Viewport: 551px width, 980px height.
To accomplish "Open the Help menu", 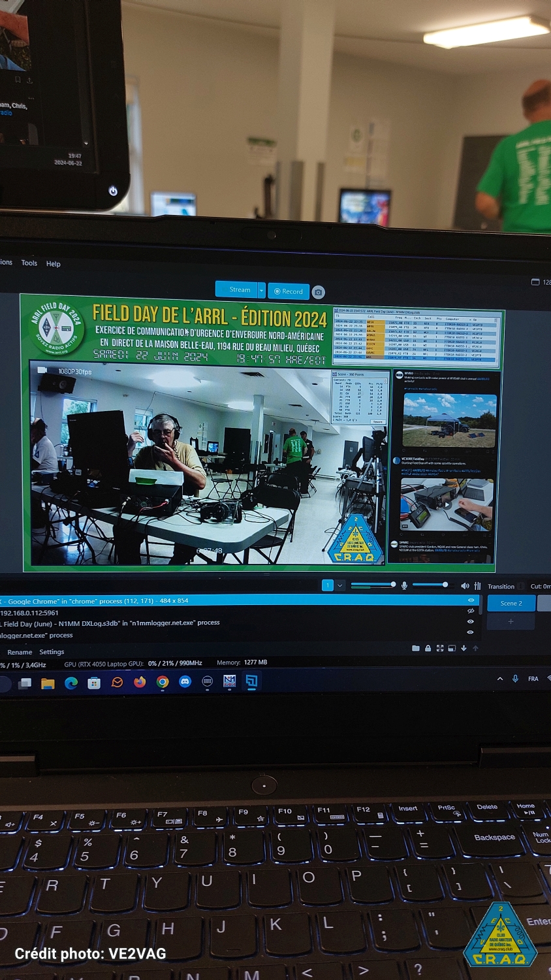I will click(x=54, y=264).
